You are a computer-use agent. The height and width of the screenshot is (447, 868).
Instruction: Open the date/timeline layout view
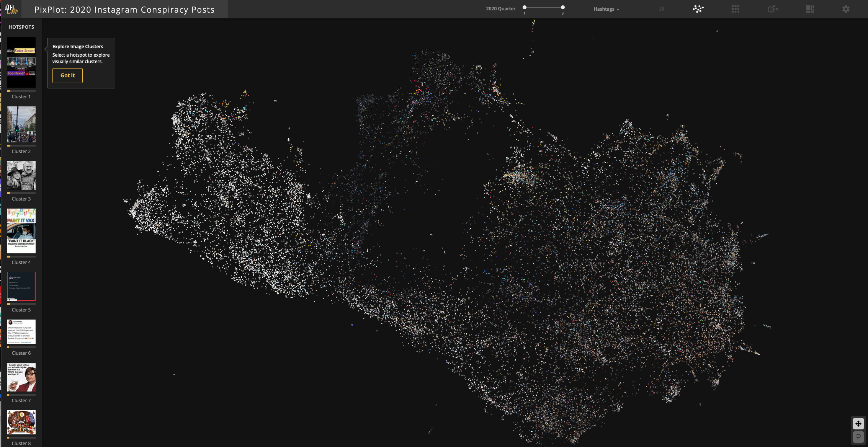(x=773, y=9)
